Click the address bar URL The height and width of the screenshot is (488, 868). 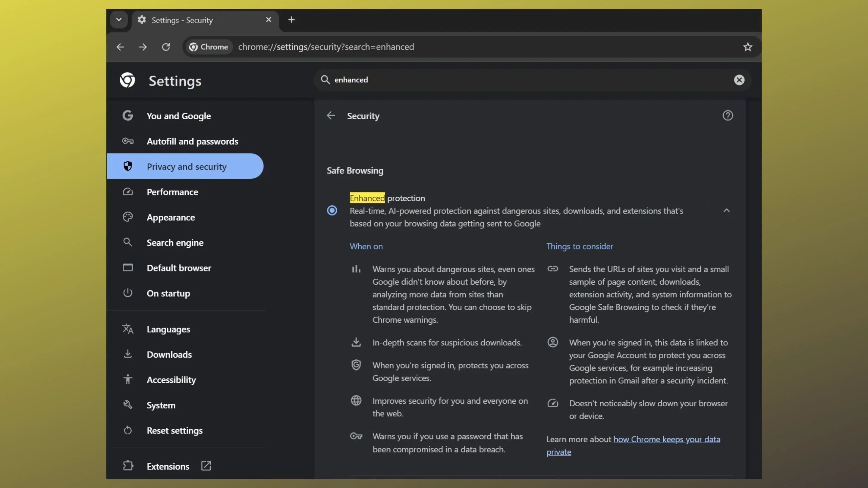click(326, 47)
